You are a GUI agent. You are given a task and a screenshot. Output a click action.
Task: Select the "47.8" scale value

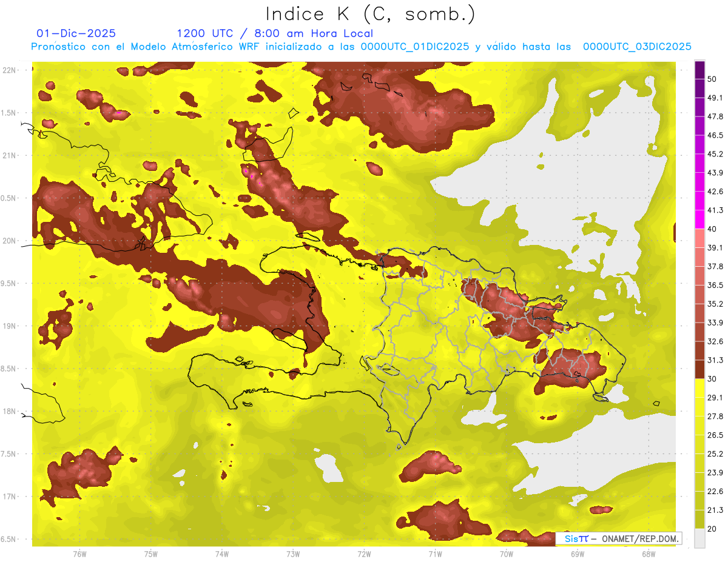pos(715,116)
